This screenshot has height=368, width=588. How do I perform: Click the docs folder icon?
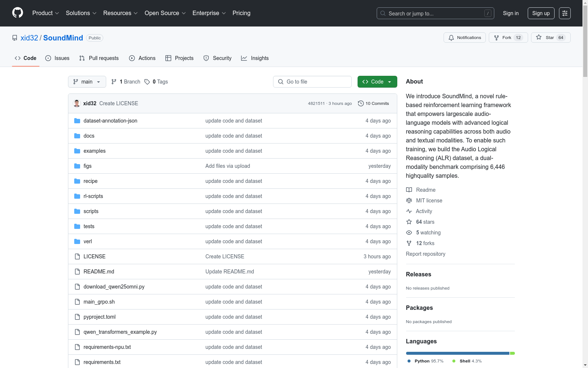tap(77, 136)
